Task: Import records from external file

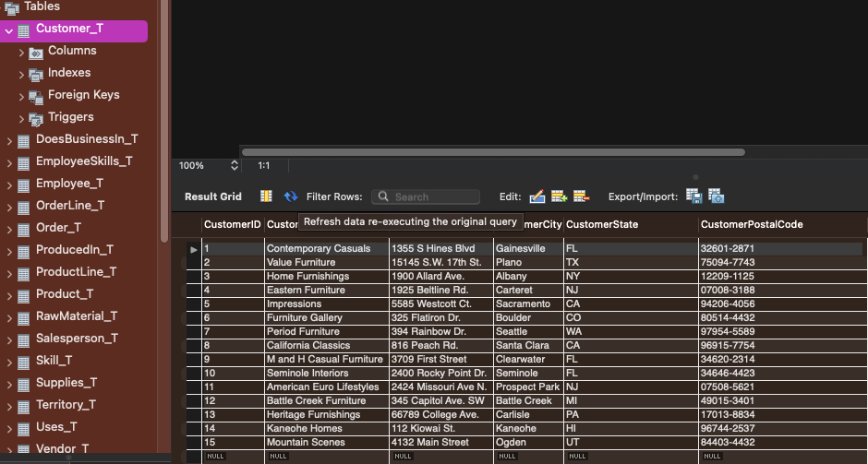Action: 717,196
